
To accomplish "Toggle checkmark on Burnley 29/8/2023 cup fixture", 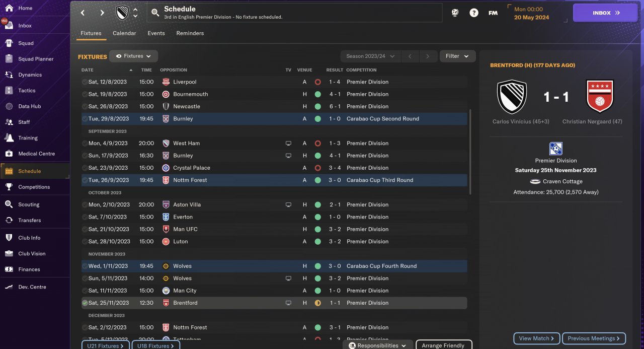I will pyautogui.click(x=85, y=119).
